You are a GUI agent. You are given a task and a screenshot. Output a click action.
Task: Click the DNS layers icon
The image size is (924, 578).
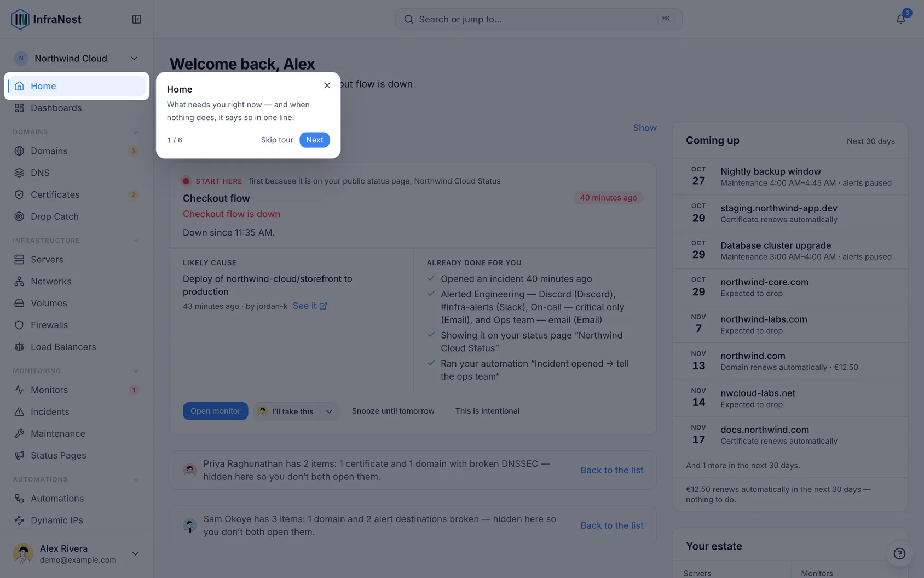tap(19, 173)
